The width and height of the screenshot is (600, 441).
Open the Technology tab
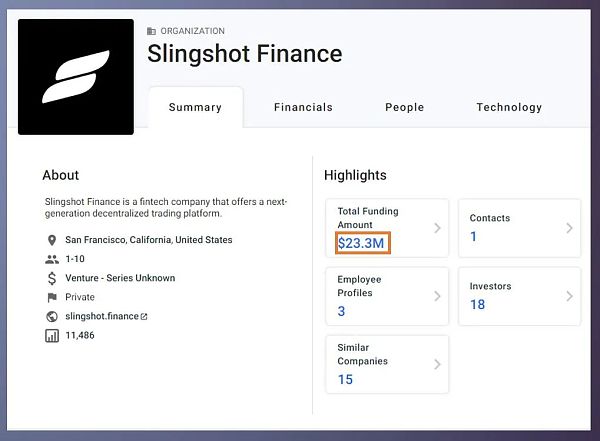pos(509,107)
